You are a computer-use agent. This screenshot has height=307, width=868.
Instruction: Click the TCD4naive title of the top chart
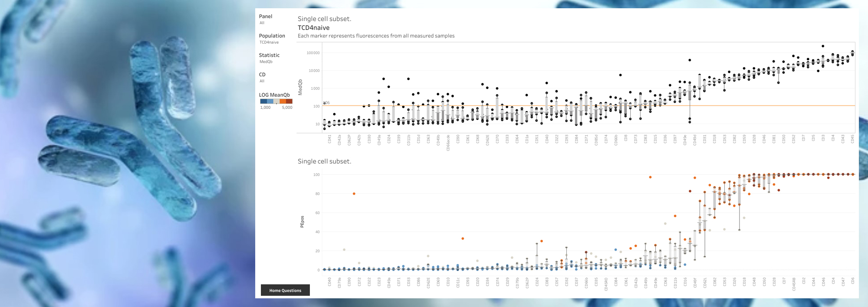[313, 28]
